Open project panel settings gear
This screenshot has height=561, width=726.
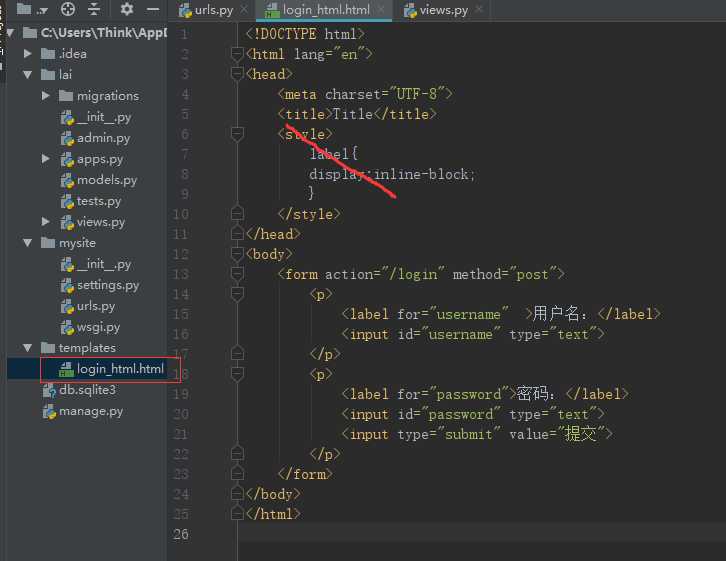click(126, 9)
